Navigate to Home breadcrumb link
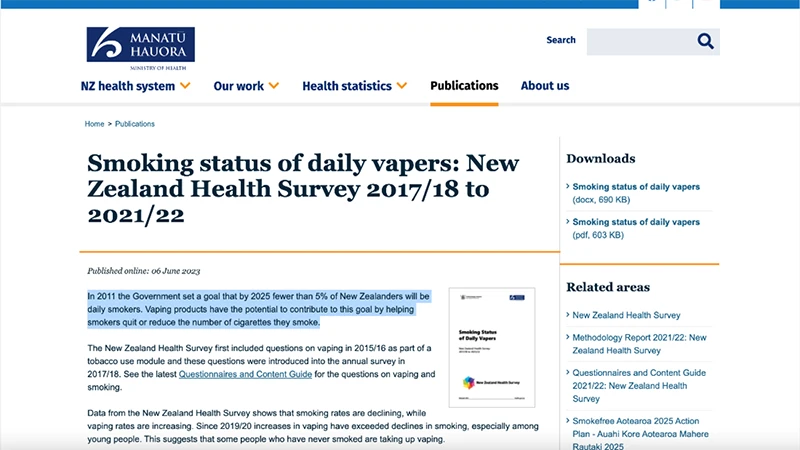800x450 pixels. [94, 124]
